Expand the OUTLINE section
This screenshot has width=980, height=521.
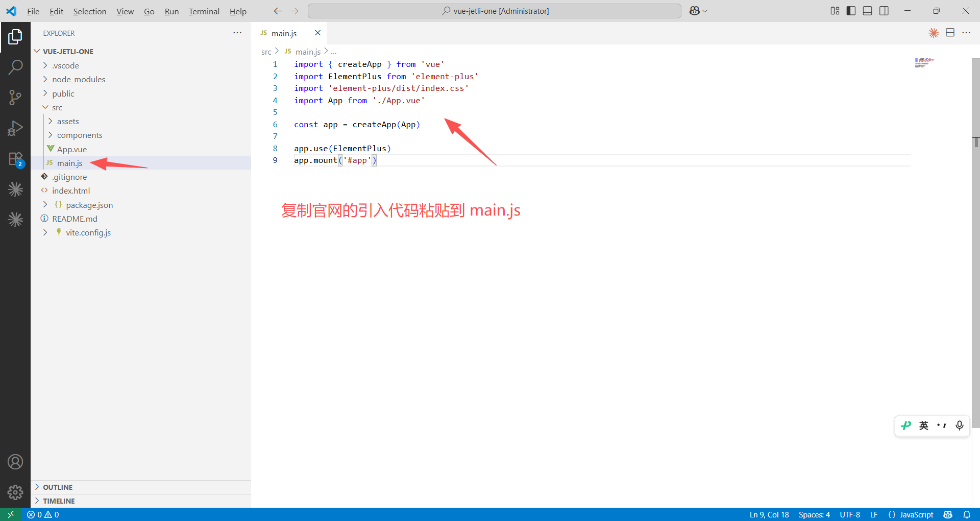tap(141, 487)
